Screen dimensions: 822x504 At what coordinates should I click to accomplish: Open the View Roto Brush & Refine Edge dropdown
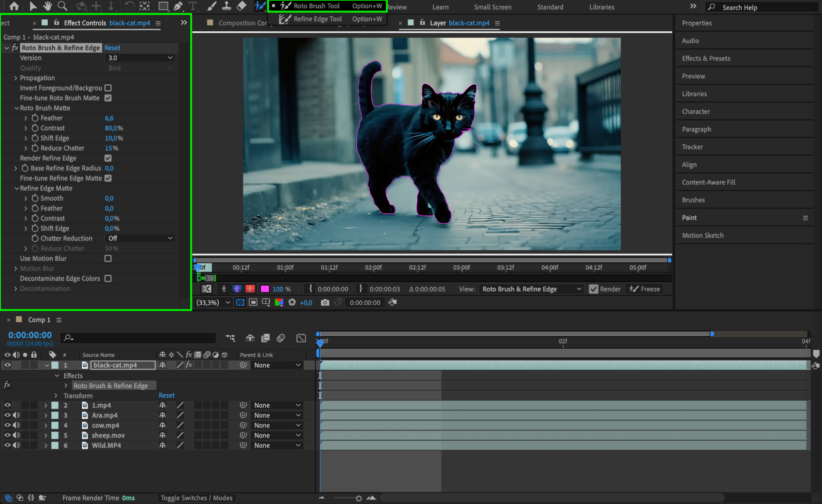point(532,289)
